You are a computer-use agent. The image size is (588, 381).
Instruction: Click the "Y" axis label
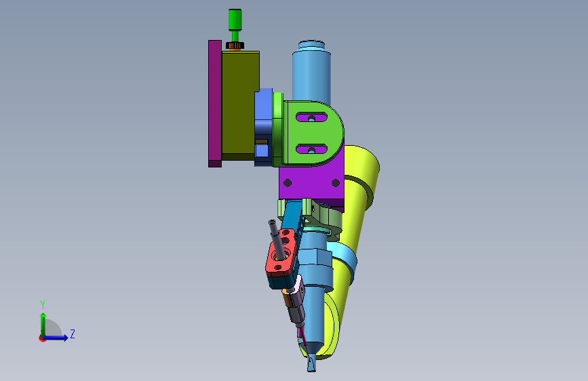pyautogui.click(x=43, y=304)
